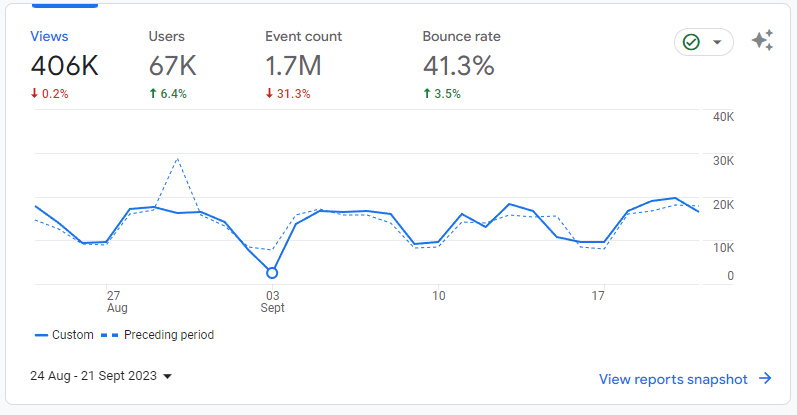Click the green up arrow beside 6.4%
This screenshot has width=797, height=415.
[153, 94]
